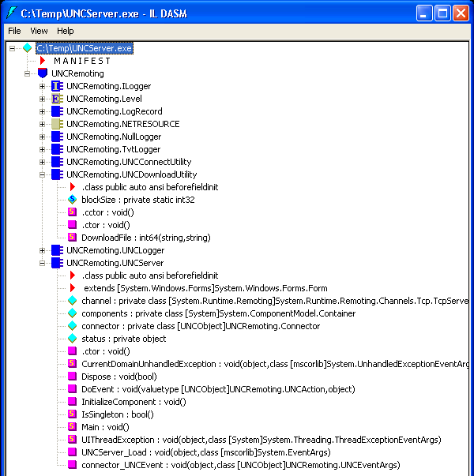Viewport: 474px width, 476px height.
Task: Click the static method icon beside IsSingleton
Action: click(x=72, y=414)
